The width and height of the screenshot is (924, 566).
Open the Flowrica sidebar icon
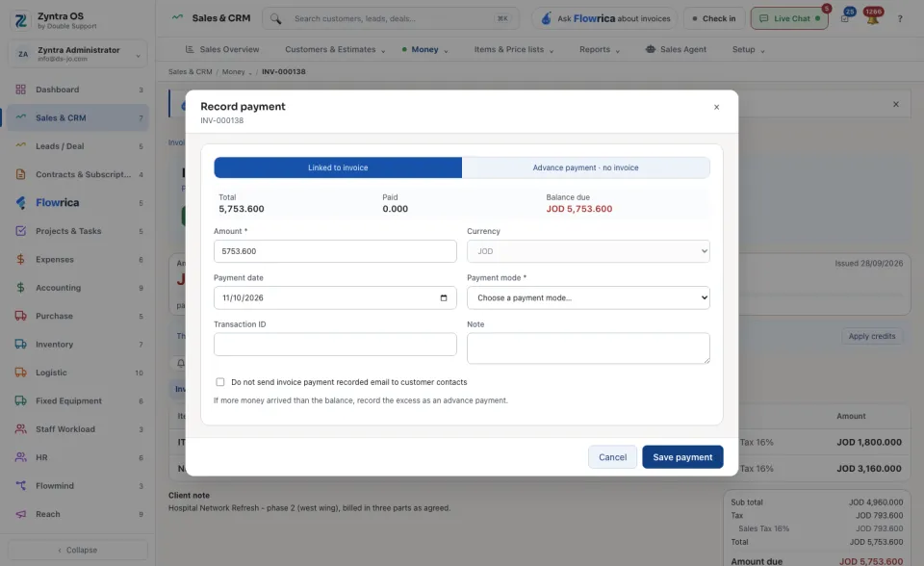tap(20, 203)
